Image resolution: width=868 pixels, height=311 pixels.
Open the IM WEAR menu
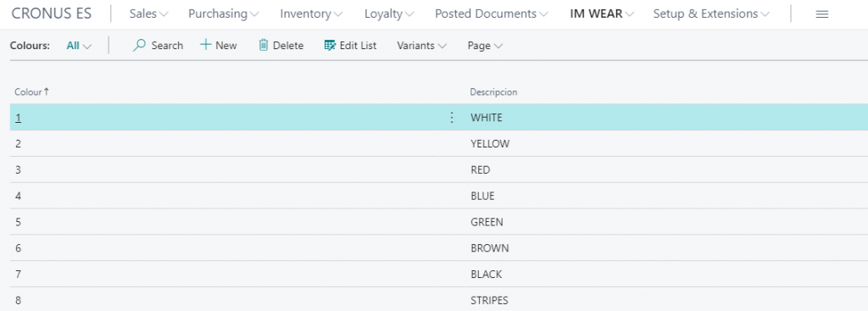click(603, 14)
